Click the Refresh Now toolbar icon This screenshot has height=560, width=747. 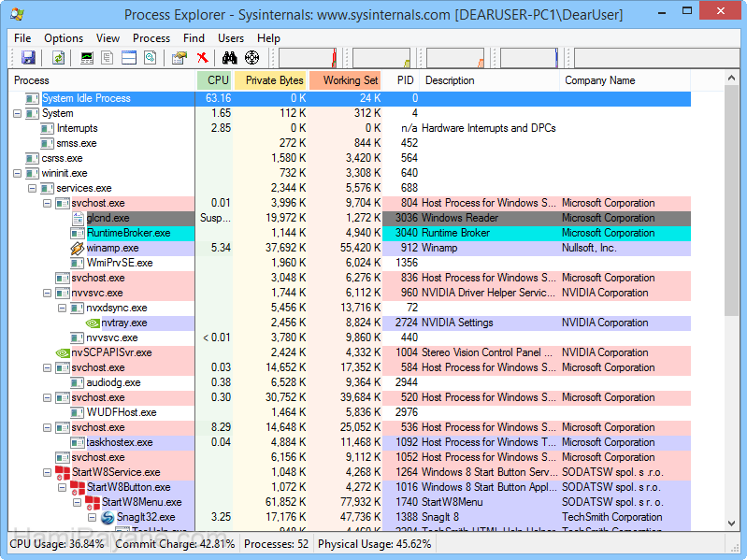click(x=58, y=58)
